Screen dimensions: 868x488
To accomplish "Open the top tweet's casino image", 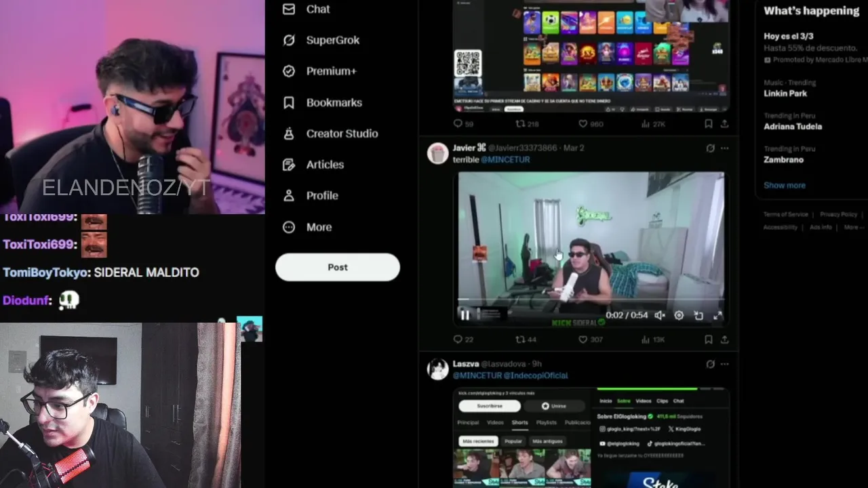I will point(591,56).
